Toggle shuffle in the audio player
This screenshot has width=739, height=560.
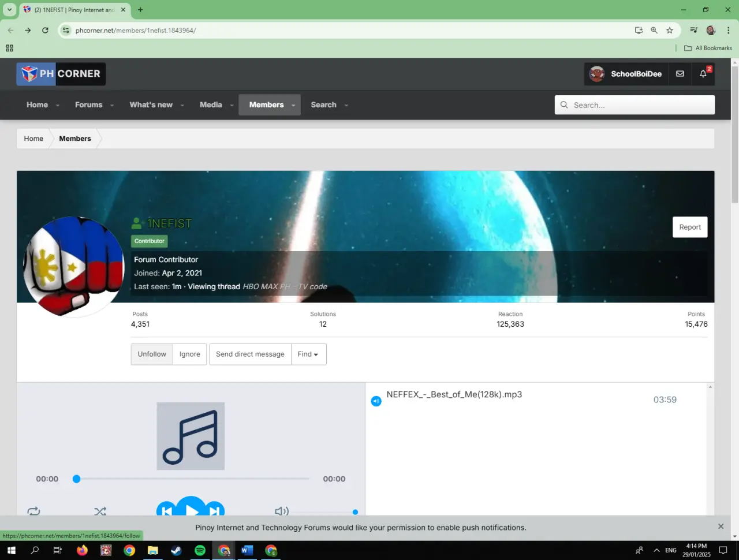pyautogui.click(x=100, y=511)
